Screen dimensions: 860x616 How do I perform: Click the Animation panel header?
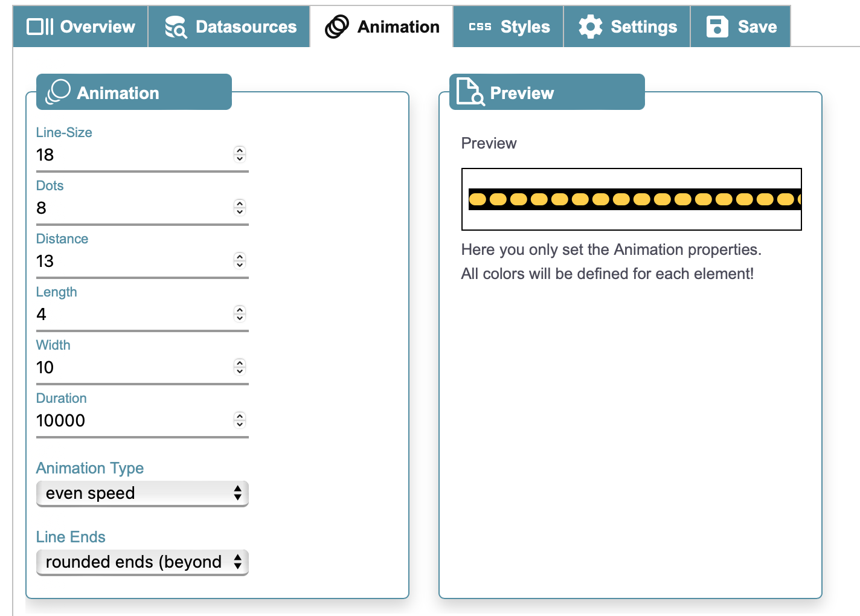[134, 92]
